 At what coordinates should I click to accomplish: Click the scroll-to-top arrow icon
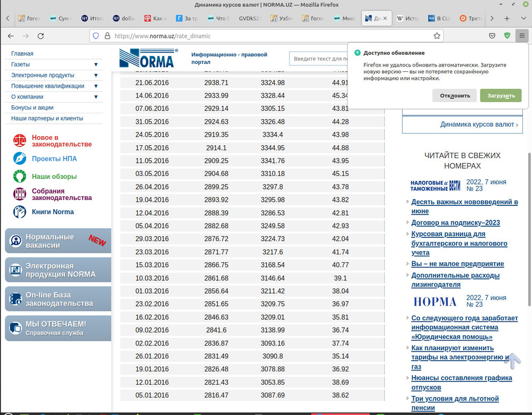point(513,361)
